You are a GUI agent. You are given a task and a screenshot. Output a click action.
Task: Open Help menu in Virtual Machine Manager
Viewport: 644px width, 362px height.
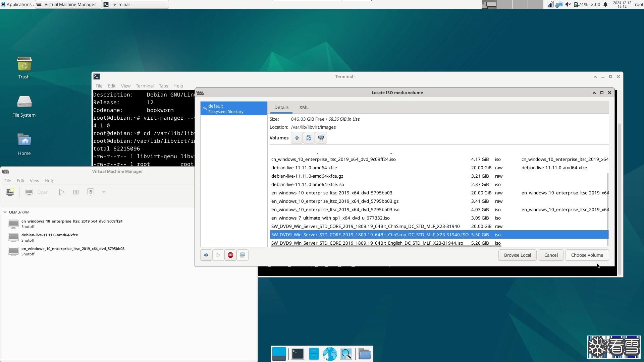[x=49, y=181]
